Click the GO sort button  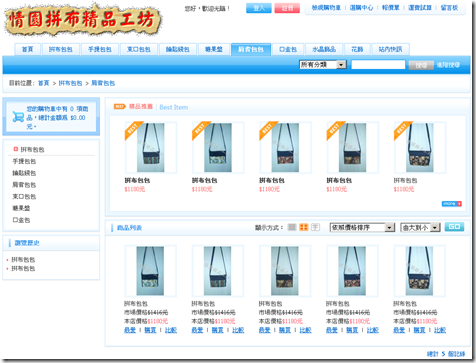(x=454, y=227)
